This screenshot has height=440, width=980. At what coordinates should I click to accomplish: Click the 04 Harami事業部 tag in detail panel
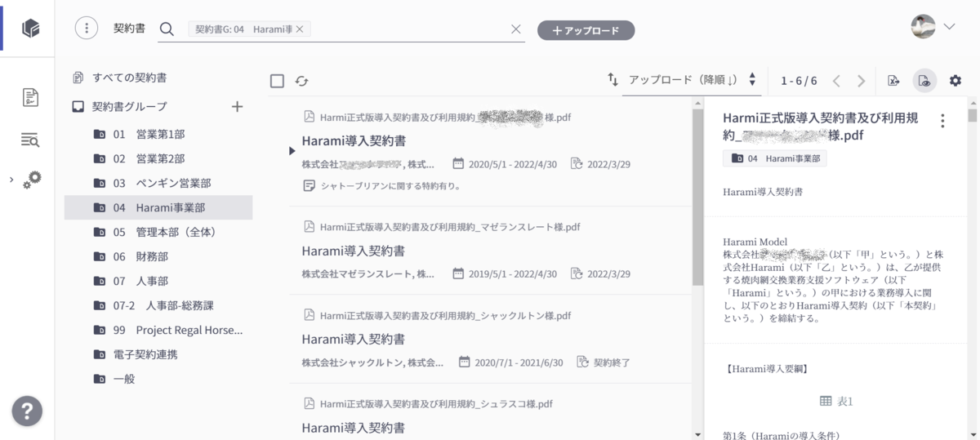pos(774,158)
